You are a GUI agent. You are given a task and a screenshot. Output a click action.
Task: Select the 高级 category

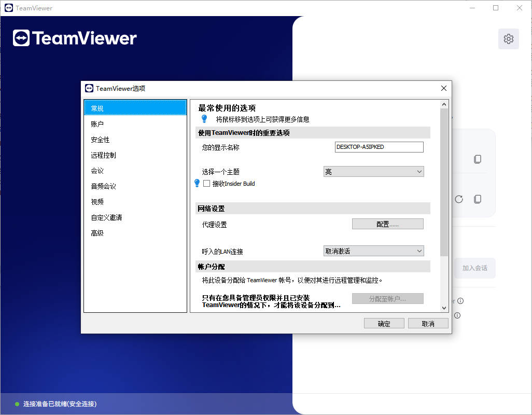(x=135, y=233)
